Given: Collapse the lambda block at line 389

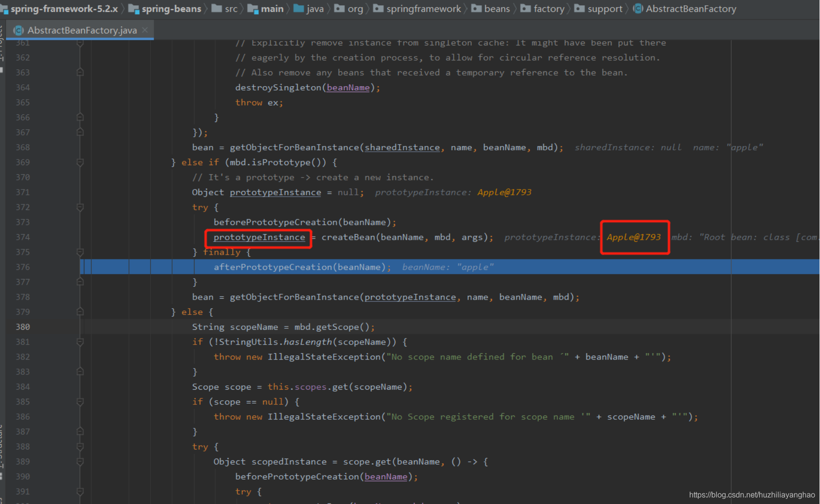Looking at the screenshot, I should pyautogui.click(x=80, y=462).
